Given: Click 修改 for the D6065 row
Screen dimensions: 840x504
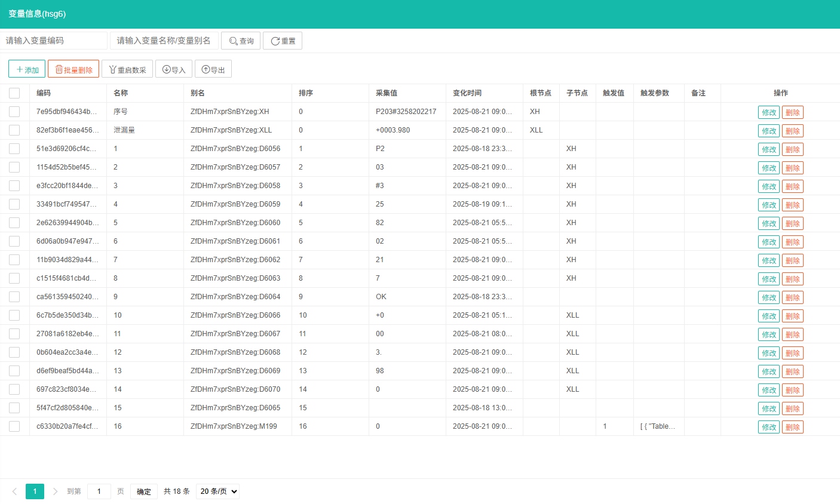Looking at the screenshot, I should click(x=769, y=408).
